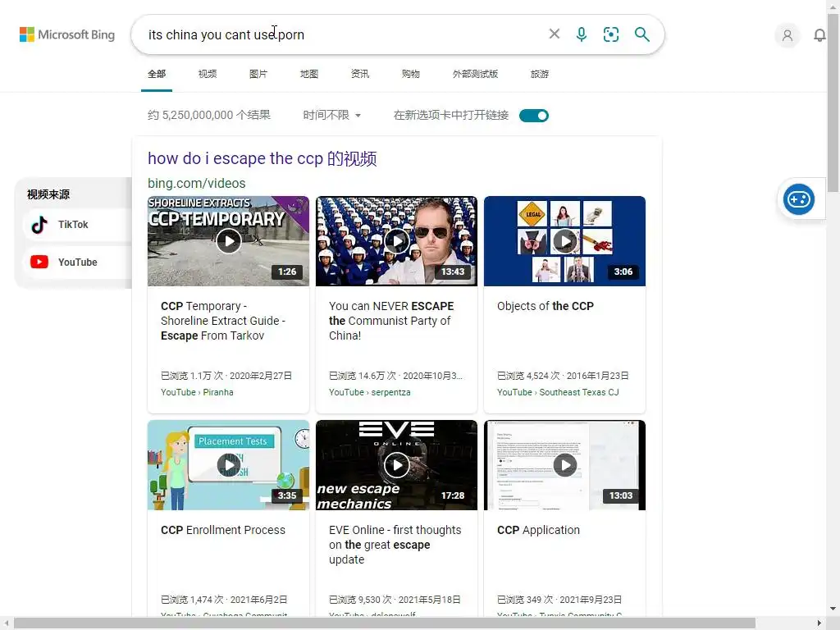Open notifications bell icon
This screenshot has width=840, height=630.
coord(819,35)
